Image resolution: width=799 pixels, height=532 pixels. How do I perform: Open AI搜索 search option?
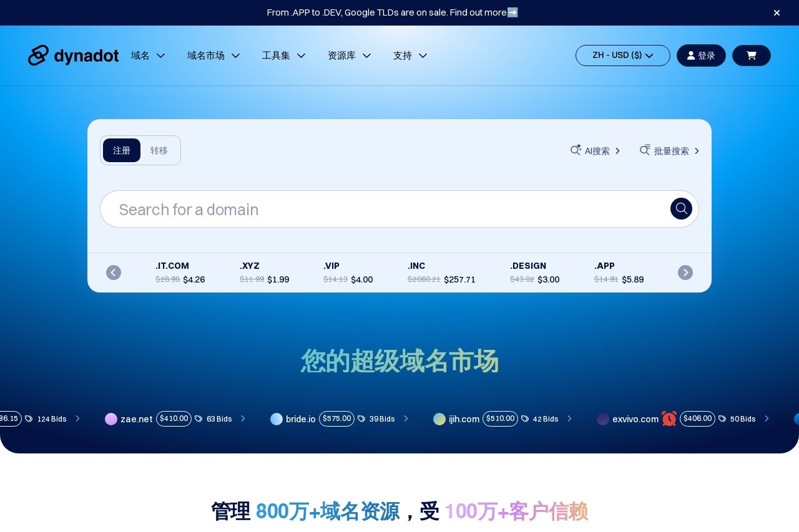point(596,151)
